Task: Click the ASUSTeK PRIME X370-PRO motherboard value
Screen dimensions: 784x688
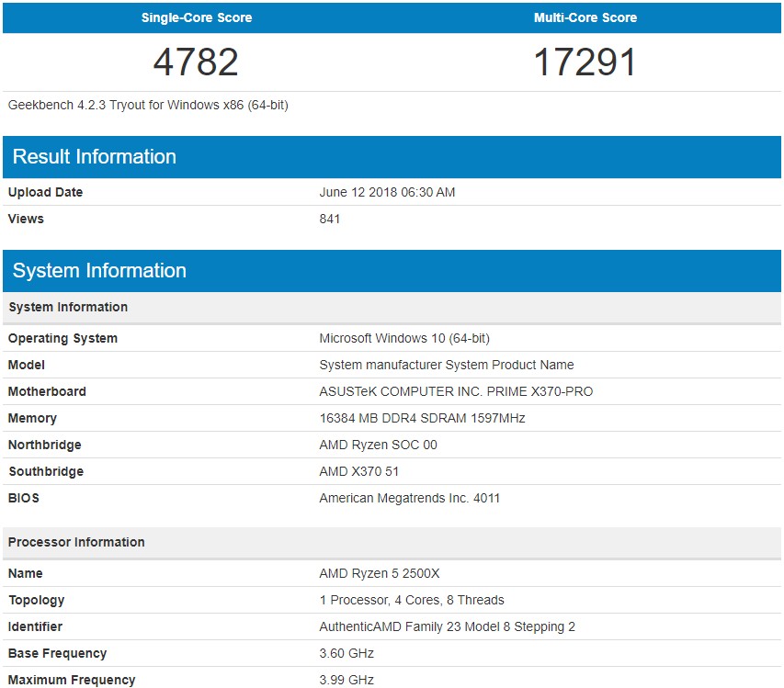Action: point(456,391)
